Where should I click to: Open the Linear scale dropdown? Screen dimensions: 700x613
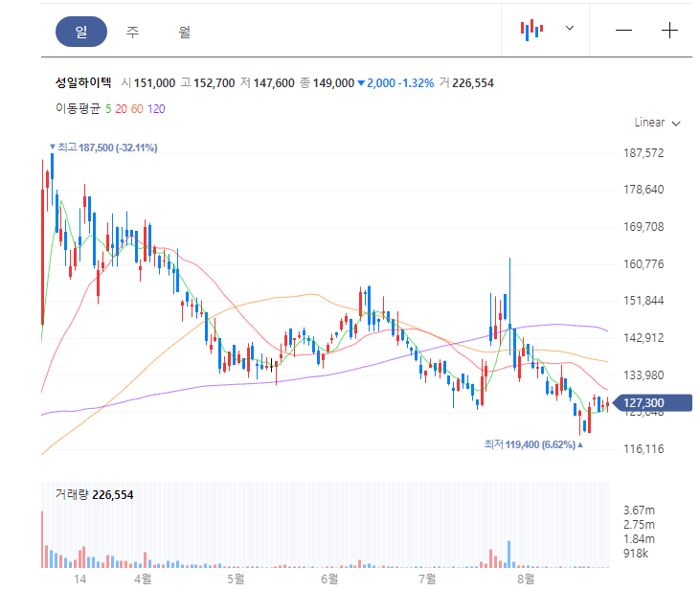click(x=657, y=123)
